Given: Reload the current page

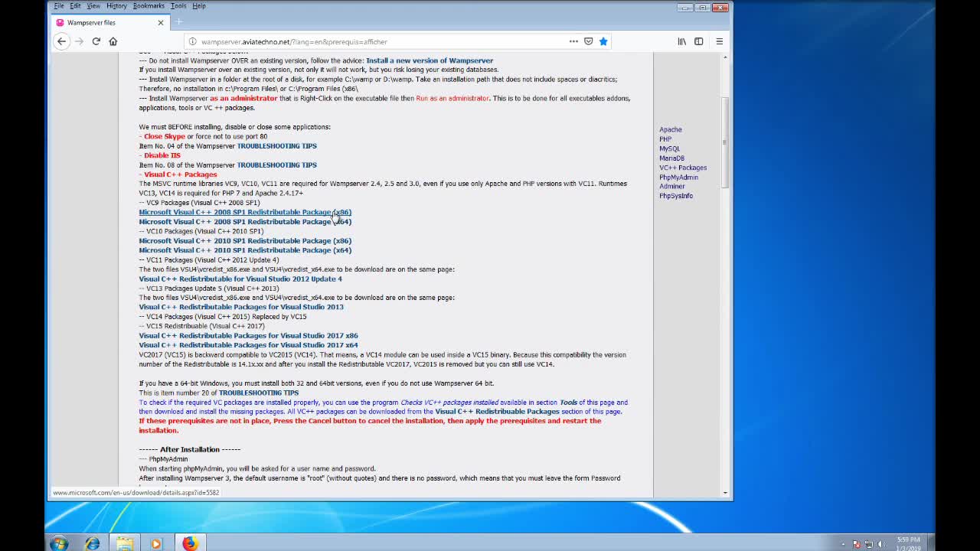Looking at the screenshot, I should [96, 41].
